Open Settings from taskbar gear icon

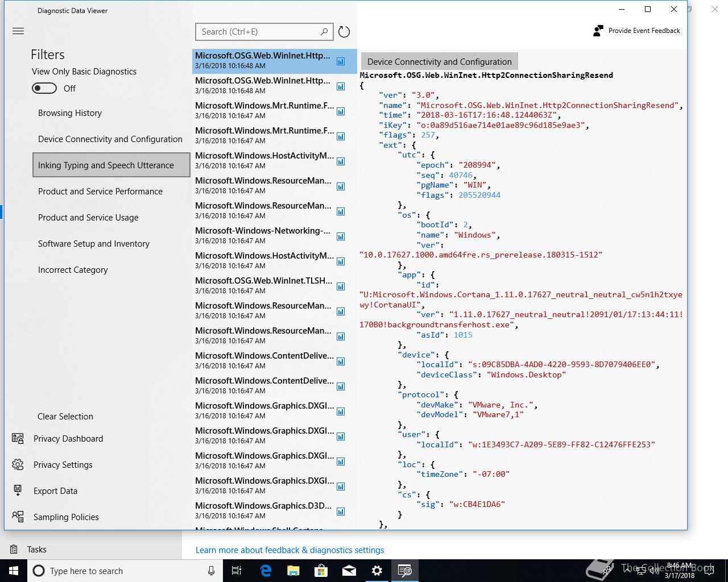point(377,571)
